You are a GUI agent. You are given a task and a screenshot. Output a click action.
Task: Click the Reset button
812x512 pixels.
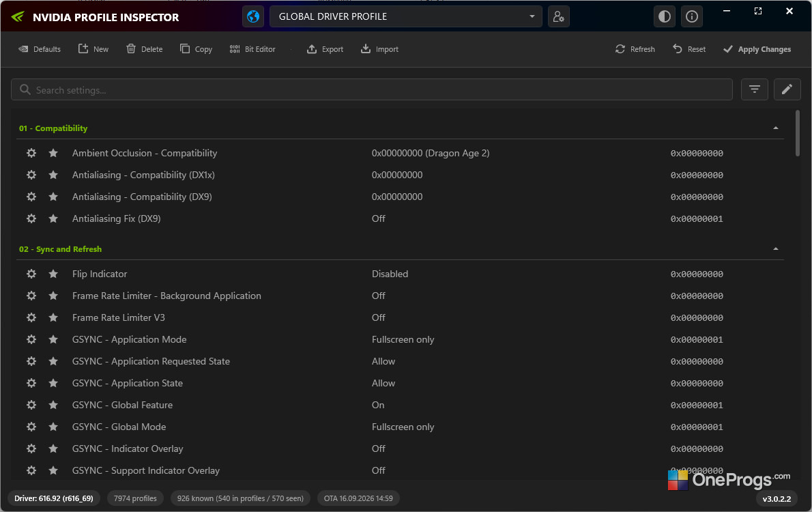coord(689,49)
